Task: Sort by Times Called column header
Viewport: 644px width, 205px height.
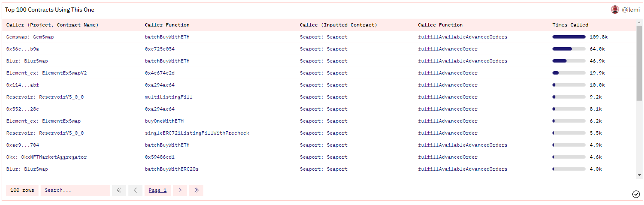Action: click(570, 25)
